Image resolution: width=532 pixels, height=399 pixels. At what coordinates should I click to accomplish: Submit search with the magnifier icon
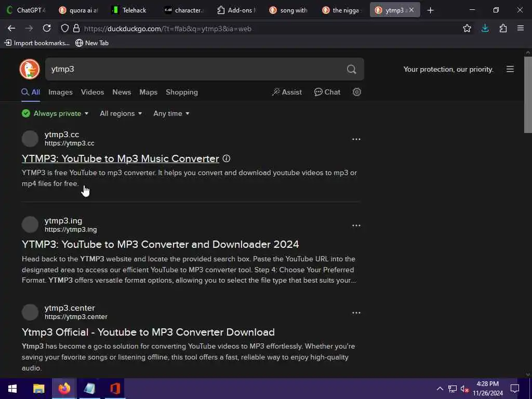[x=352, y=69]
